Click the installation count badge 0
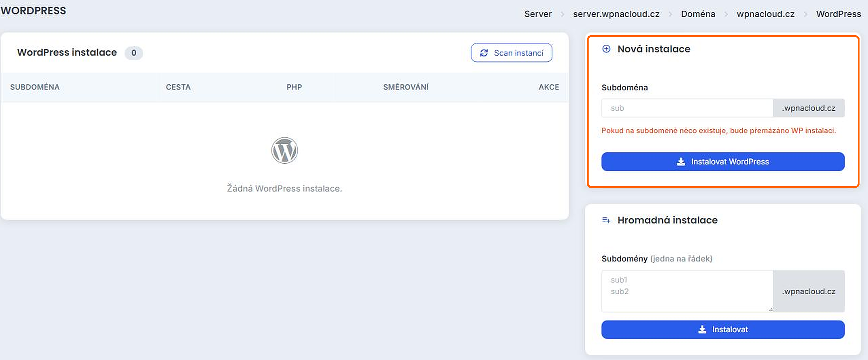 134,53
